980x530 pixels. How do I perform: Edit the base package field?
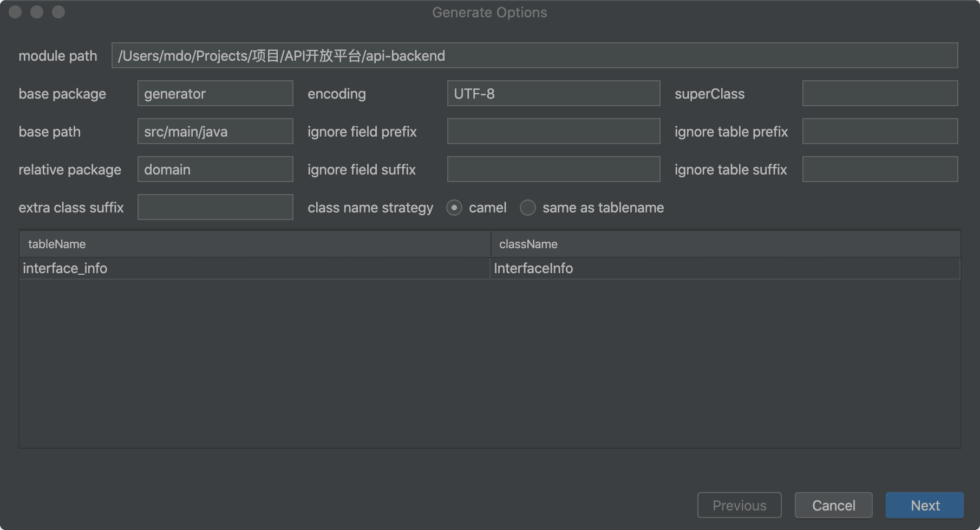215,94
